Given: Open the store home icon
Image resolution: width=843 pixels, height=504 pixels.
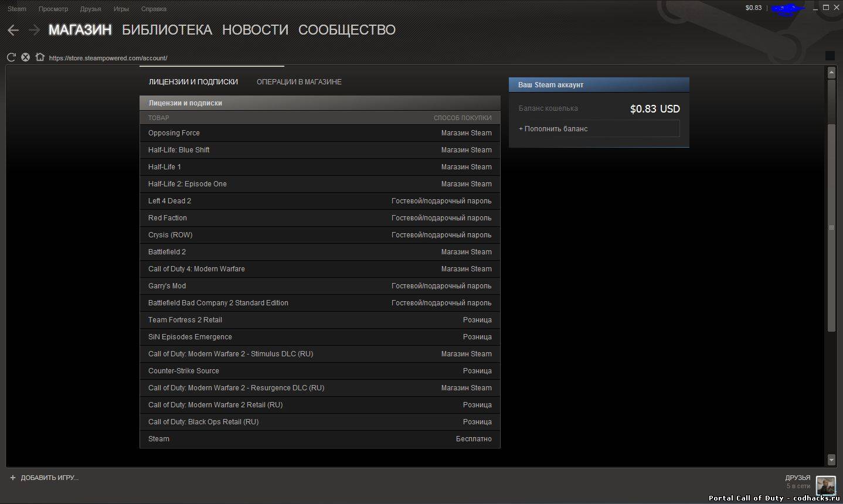Looking at the screenshot, I should coord(40,57).
